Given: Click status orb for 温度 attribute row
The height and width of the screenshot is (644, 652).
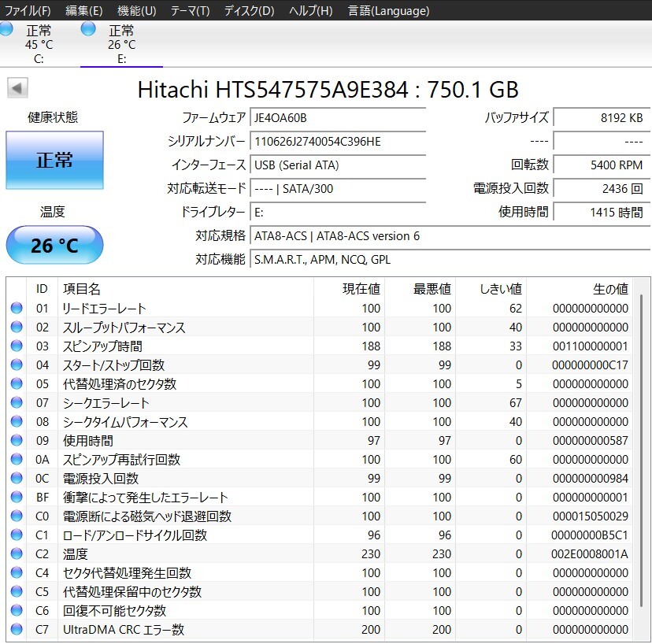Looking at the screenshot, I should [17, 554].
